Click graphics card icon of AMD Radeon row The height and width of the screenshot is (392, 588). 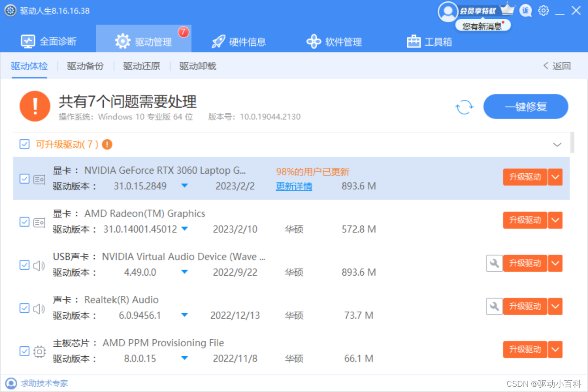(x=39, y=222)
